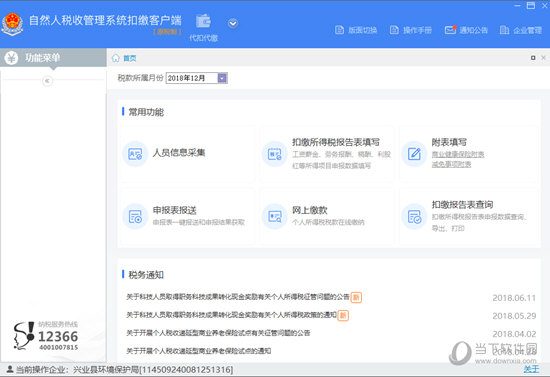Open the 企业管理 building icon
Image resolution: width=550 pixels, height=377 pixels.
pyautogui.click(x=504, y=30)
